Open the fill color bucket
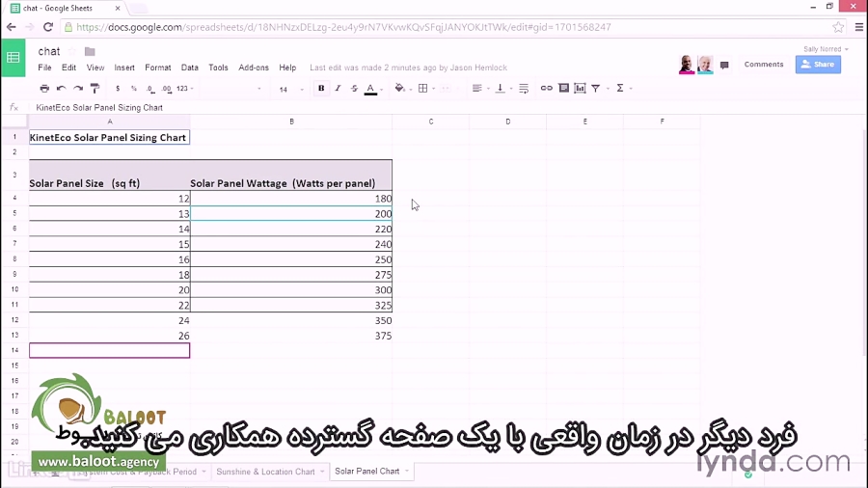The height and width of the screenshot is (488, 868). [399, 89]
